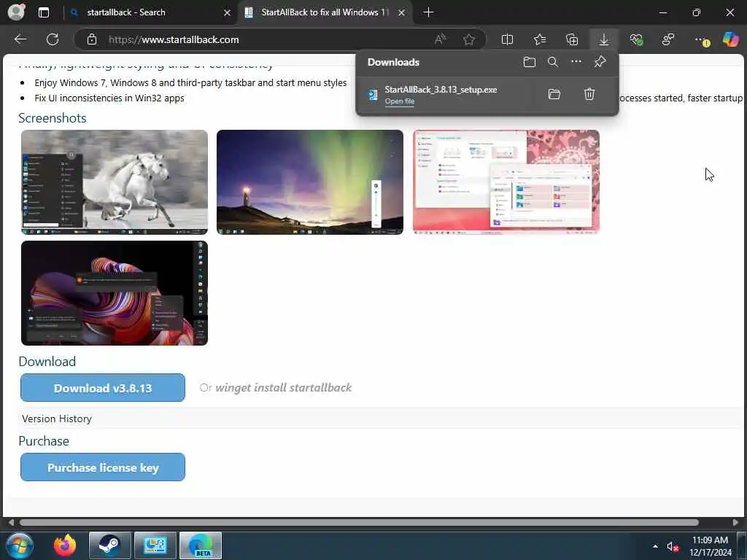Show StartAllBack setup file in folder
The height and width of the screenshot is (560, 747).
(x=554, y=94)
